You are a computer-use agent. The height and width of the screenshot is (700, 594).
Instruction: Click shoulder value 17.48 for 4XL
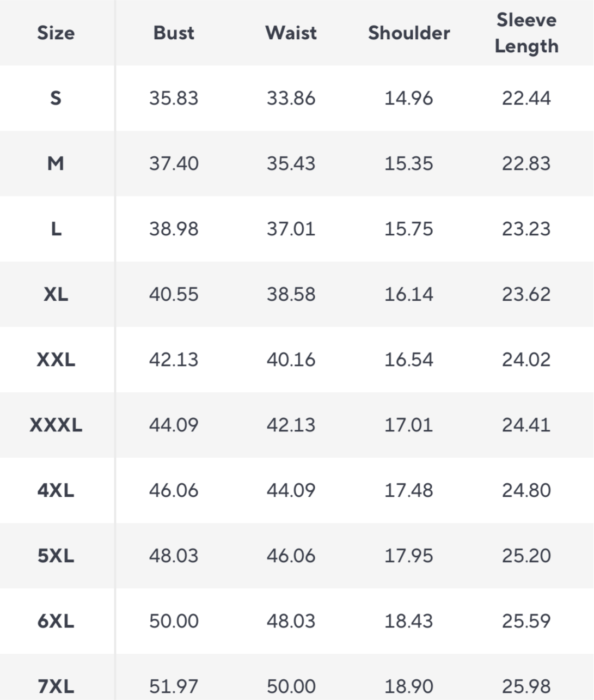click(x=409, y=490)
